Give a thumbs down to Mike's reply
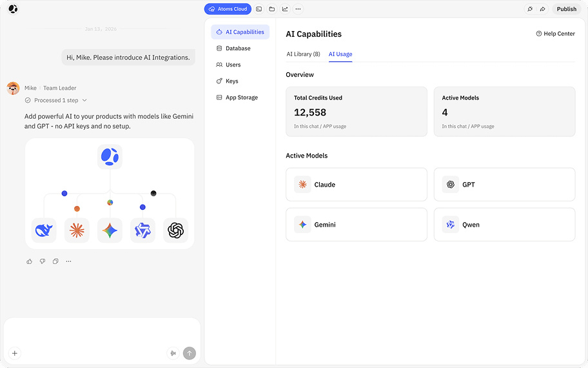The image size is (588, 368). pos(43,261)
